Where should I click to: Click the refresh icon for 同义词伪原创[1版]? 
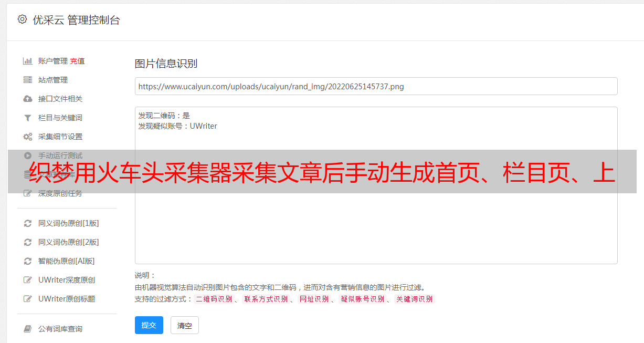[x=28, y=223]
